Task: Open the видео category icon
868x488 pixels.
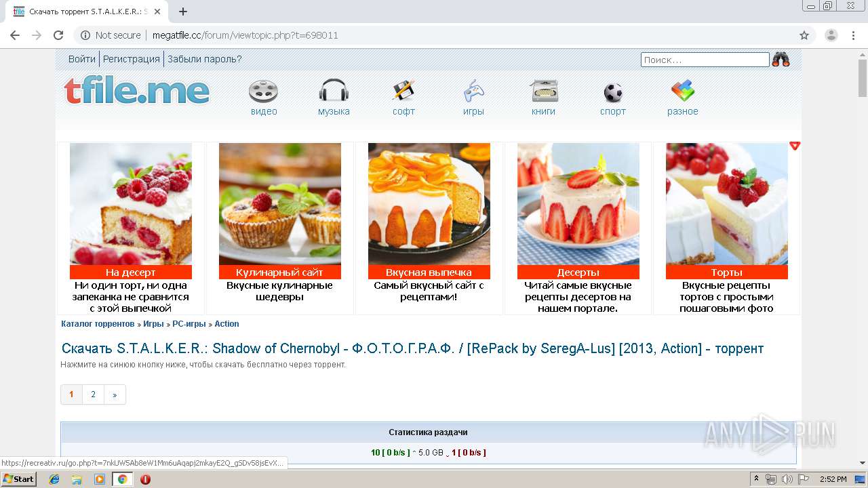Action: 263,91
